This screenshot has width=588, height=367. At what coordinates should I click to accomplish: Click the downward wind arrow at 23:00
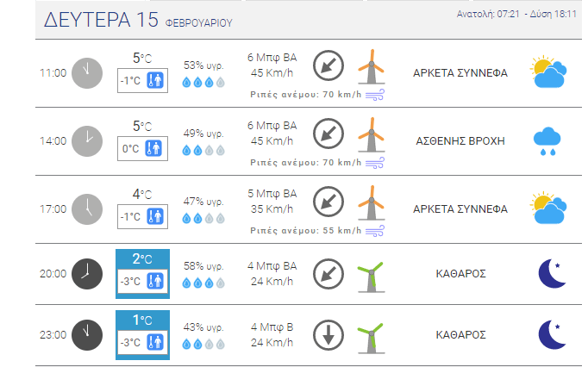tap(326, 334)
